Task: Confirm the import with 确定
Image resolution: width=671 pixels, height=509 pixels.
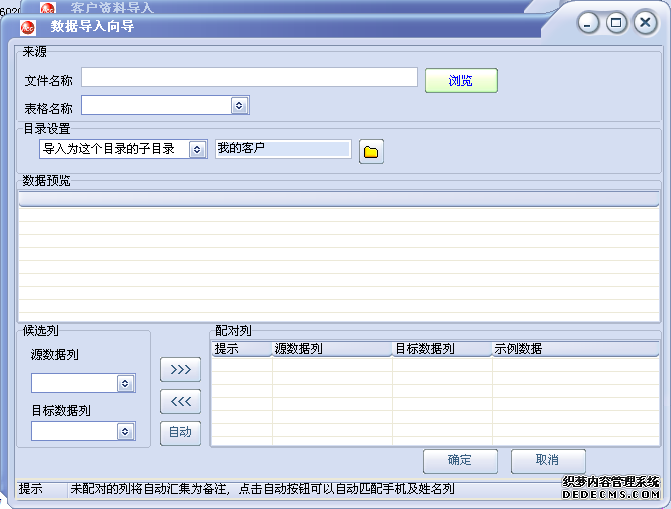Action: click(x=460, y=460)
